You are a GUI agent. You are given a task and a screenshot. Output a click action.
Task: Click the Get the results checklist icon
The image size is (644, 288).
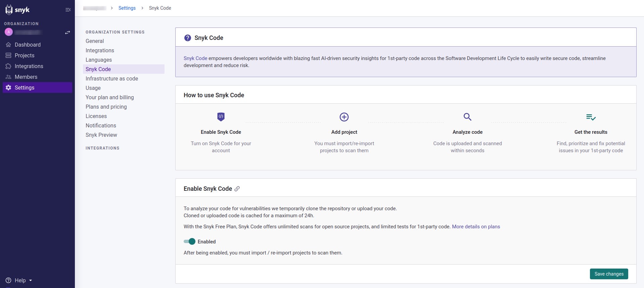(591, 117)
